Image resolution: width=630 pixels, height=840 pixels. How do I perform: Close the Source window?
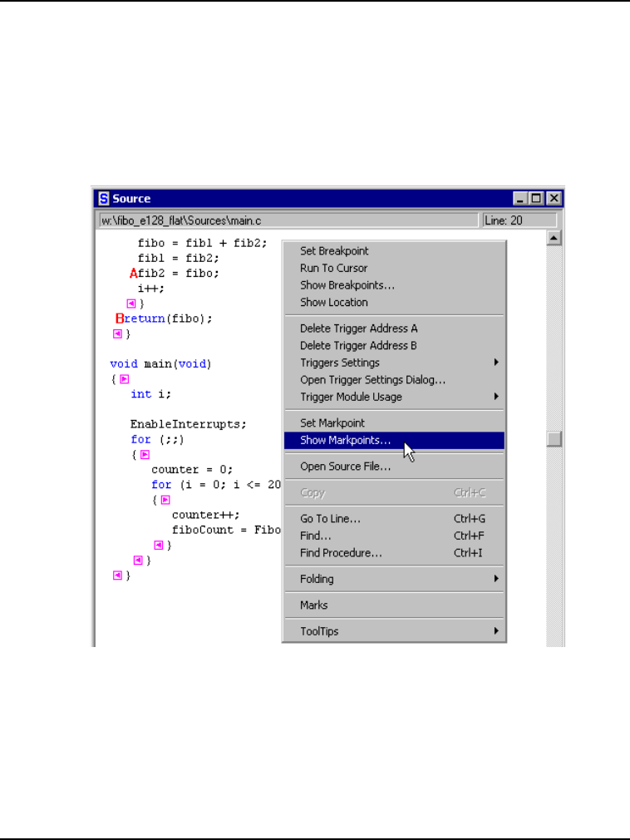click(x=554, y=199)
